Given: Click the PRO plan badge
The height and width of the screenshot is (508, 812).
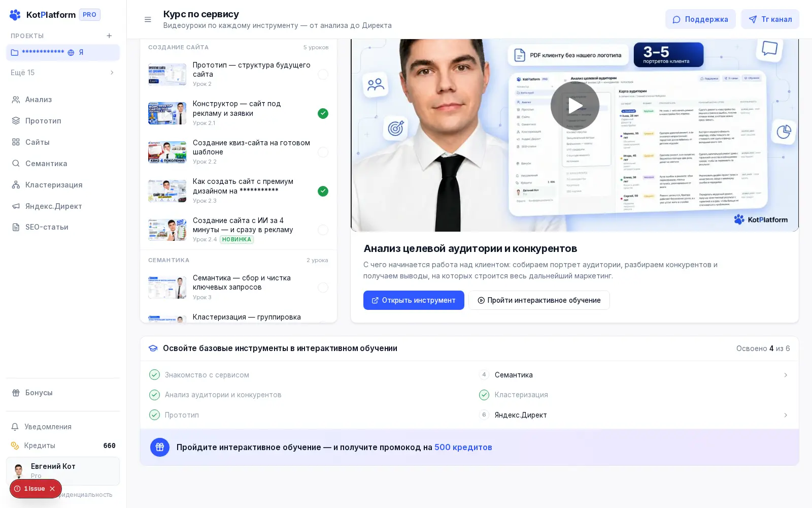Looking at the screenshot, I should click(x=90, y=15).
